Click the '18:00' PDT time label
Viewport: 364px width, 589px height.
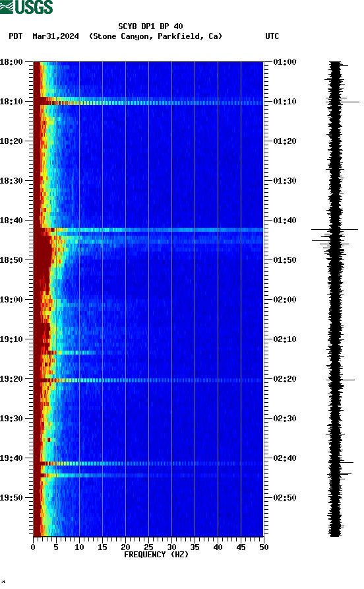click(x=11, y=62)
